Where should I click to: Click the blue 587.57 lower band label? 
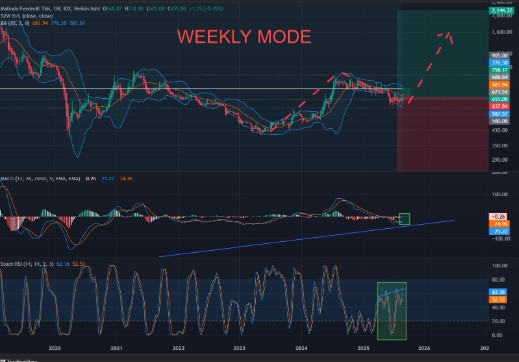click(x=499, y=114)
